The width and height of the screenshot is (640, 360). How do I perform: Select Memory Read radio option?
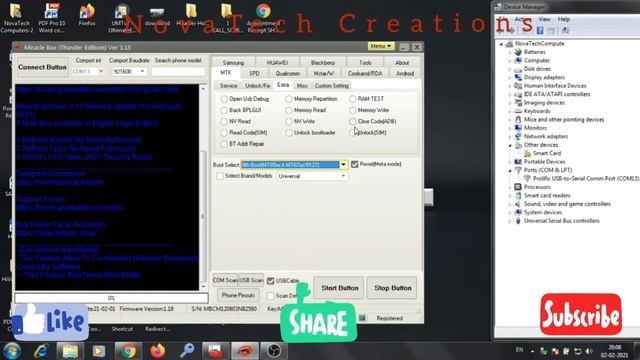pos(289,110)
